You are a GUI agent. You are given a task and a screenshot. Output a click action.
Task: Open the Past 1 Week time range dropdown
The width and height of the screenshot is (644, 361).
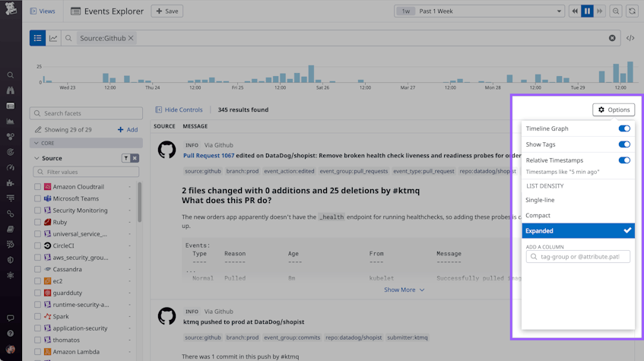click(x=479, y=11)
